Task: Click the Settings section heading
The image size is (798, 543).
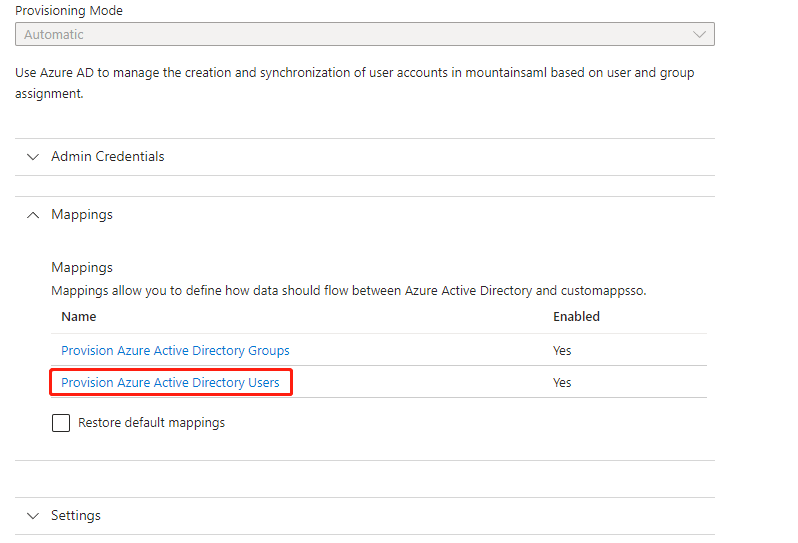Action: pyautogui.click(x=76, y=516)
